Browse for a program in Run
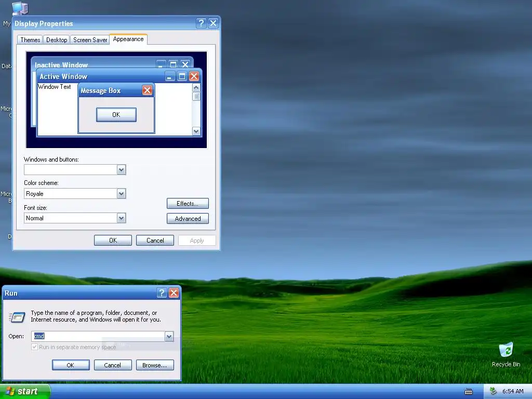Viewport: 532px width, 399px height. point(155,365)
